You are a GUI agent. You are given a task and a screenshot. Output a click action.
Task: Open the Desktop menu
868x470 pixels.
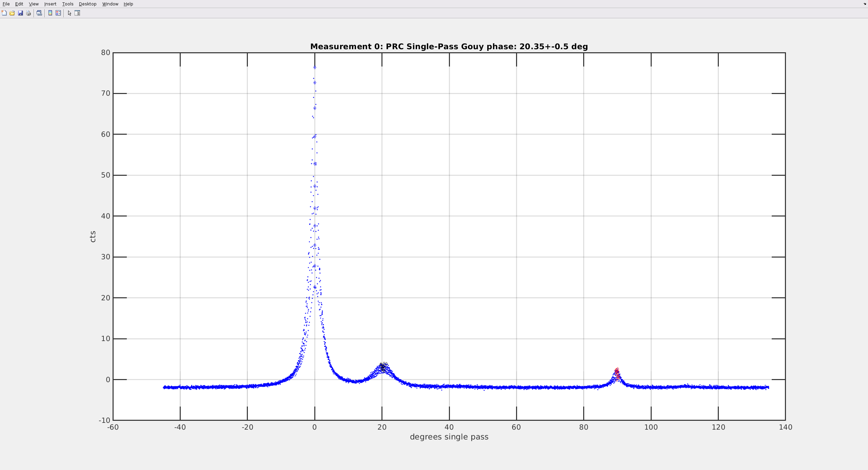click(x=87, y=4)
